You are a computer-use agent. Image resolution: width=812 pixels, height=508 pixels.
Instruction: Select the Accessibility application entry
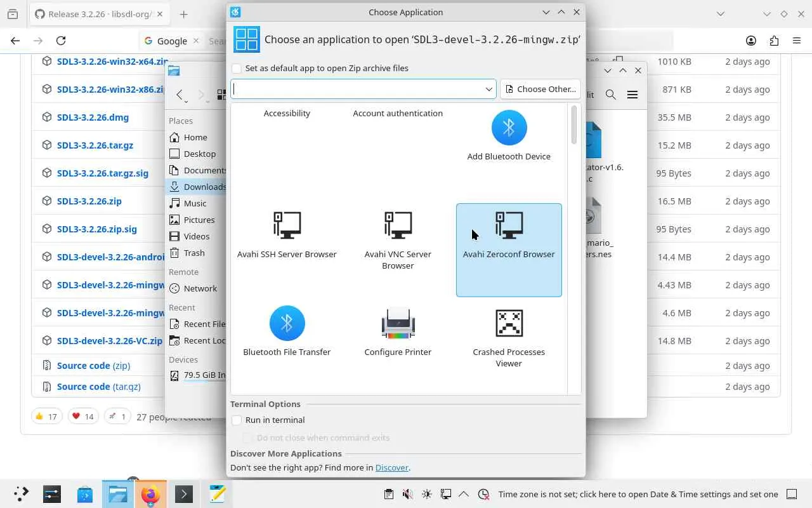pos(287,113)
